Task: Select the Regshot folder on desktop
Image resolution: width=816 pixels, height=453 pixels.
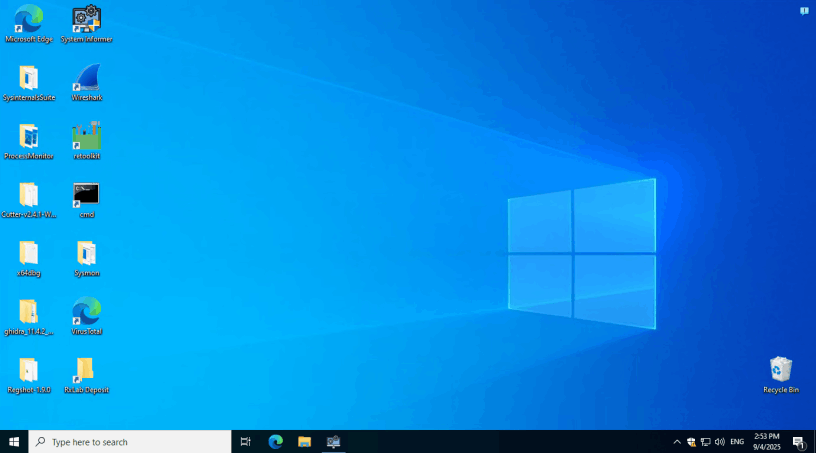Action: (x=29, y=371)
